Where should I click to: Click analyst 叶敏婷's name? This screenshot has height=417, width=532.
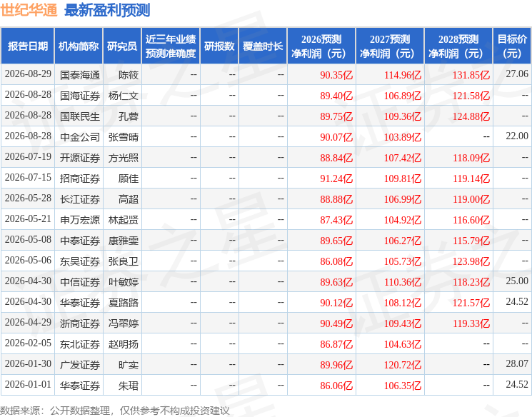(x=123, y=282)
